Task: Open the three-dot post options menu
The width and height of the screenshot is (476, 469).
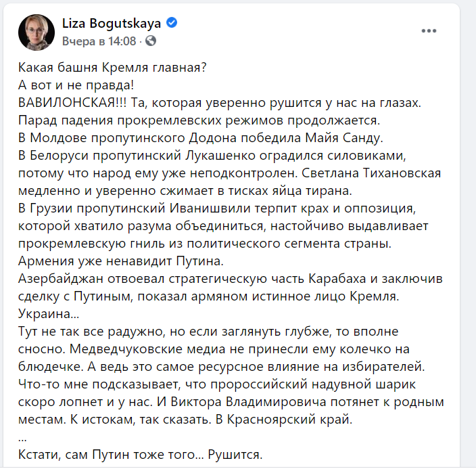Action: pyautogui.click(x=429, y=30)
